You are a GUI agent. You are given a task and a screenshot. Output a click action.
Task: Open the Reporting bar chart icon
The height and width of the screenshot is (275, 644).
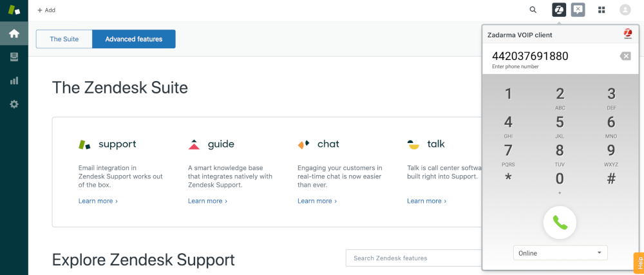(14, 81)
